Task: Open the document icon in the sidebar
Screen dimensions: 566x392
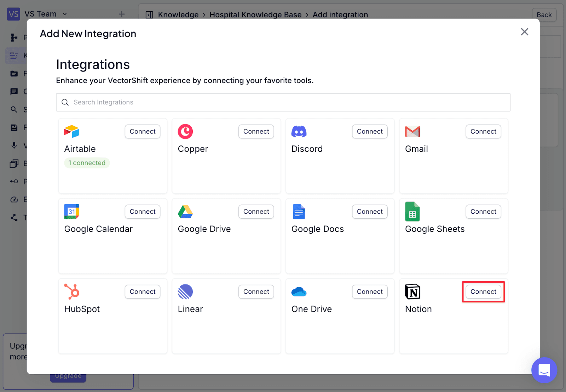Action: (x=14, y=128)
